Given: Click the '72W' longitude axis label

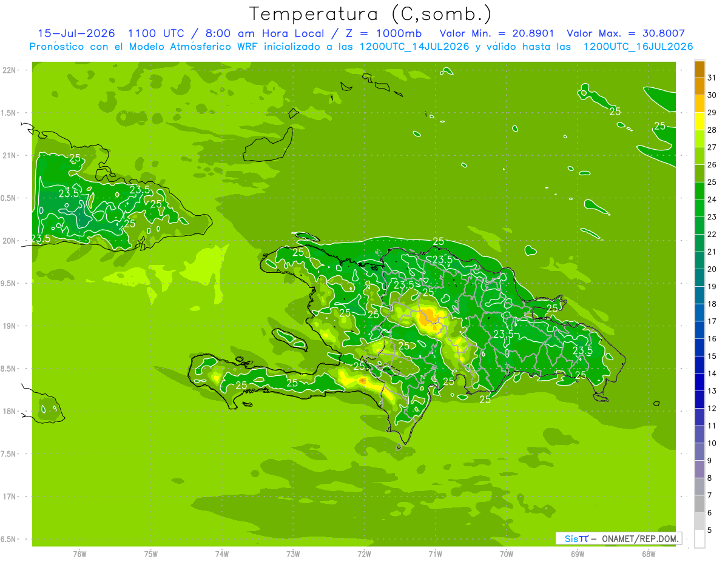Looking at the screenshot, I should pyautogui.click(x=364, y=554).
